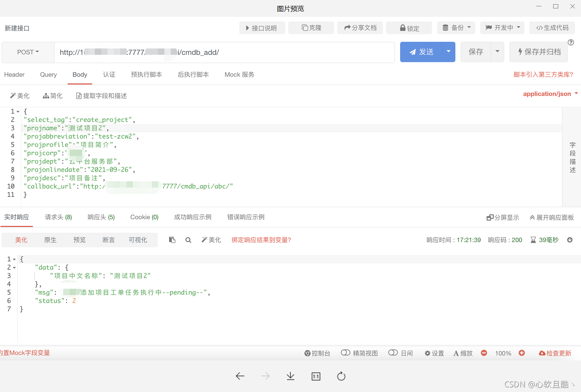Click 保存并归档 to save and archive
The height and width of the screenshot is (392, 581).
click(538, 52)
